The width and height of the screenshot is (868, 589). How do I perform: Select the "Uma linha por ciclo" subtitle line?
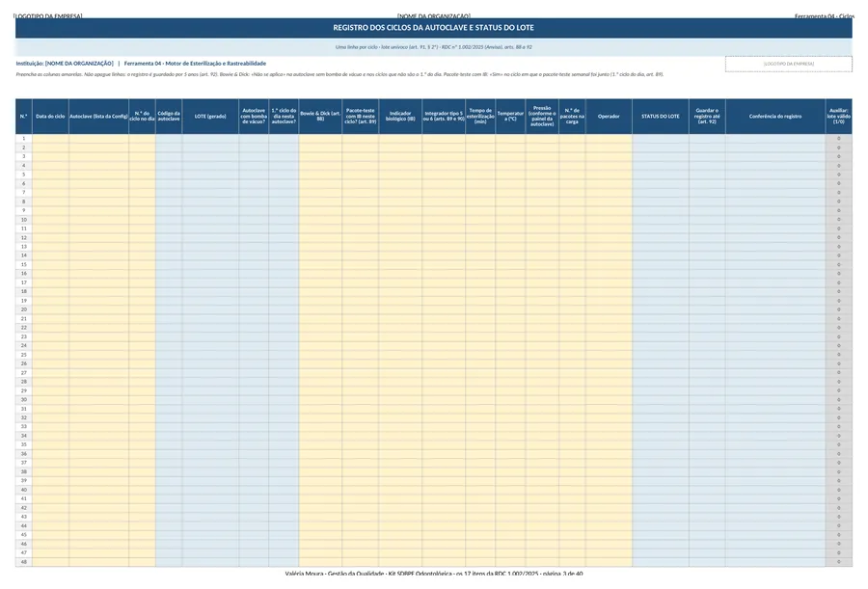coord(433,47)
